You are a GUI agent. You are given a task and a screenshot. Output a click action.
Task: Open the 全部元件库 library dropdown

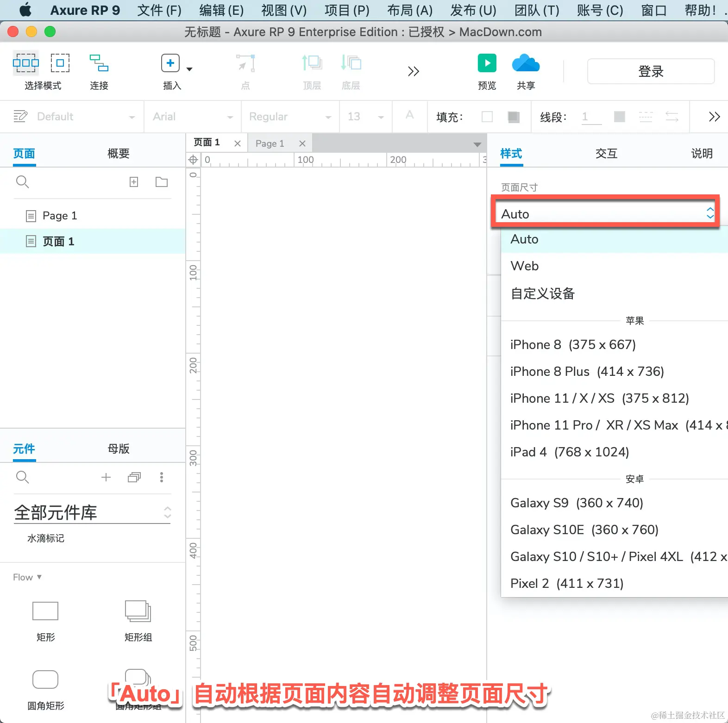tap(93, 513)
